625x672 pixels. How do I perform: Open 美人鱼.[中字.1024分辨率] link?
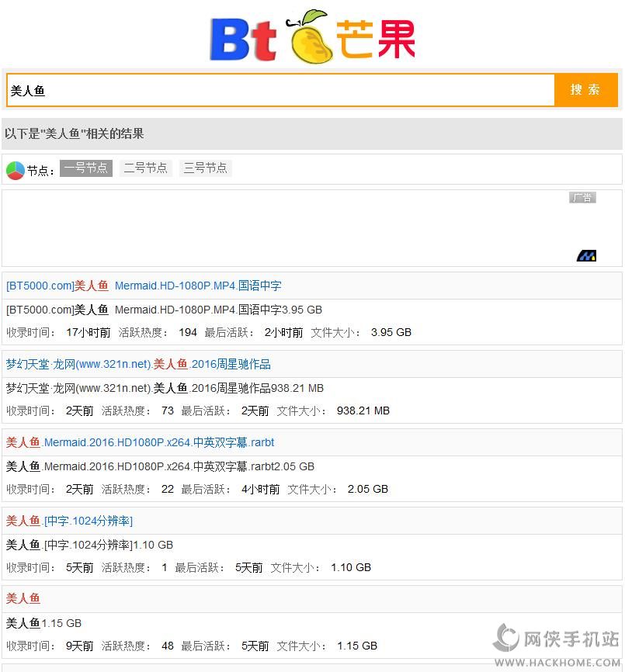point(69,521)
